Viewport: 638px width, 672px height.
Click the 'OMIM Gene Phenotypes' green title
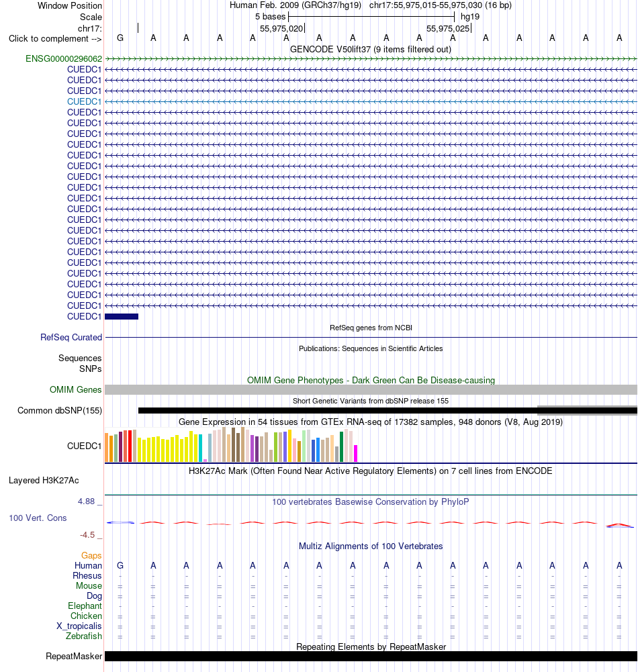(371, 380)
